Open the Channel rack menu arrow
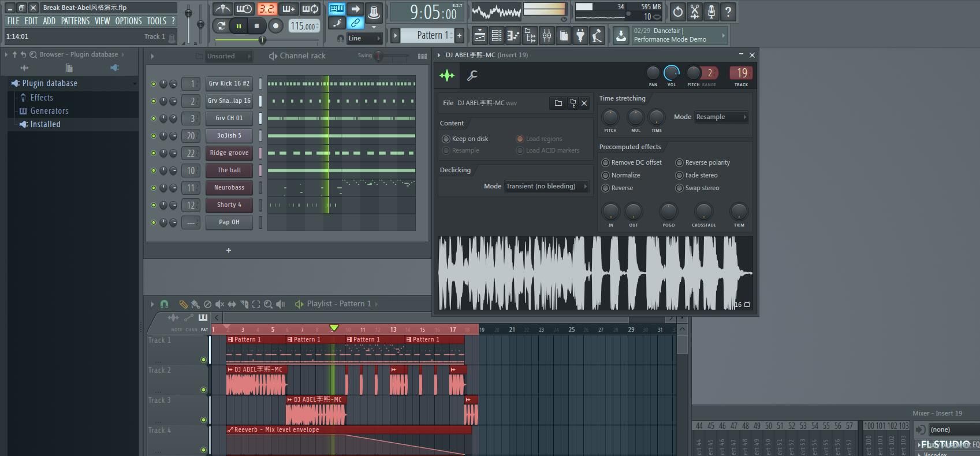The width and height of the screenshot is (980, 456). (152, 56)
